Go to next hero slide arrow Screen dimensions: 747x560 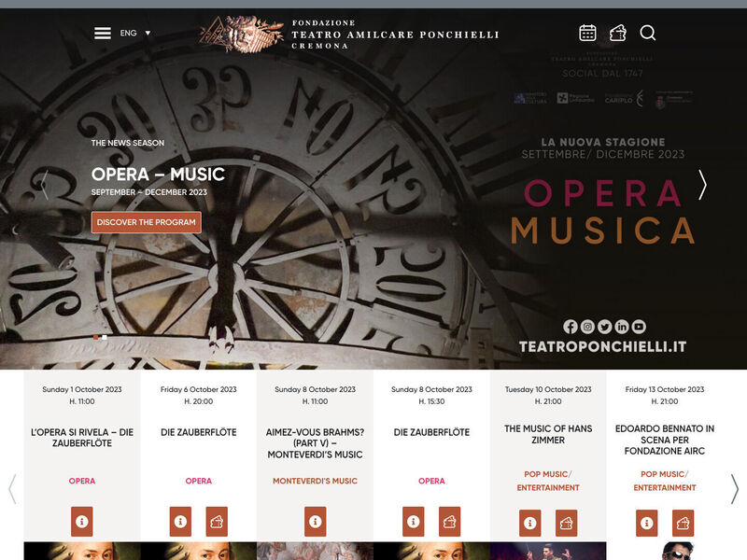(702, 185)
